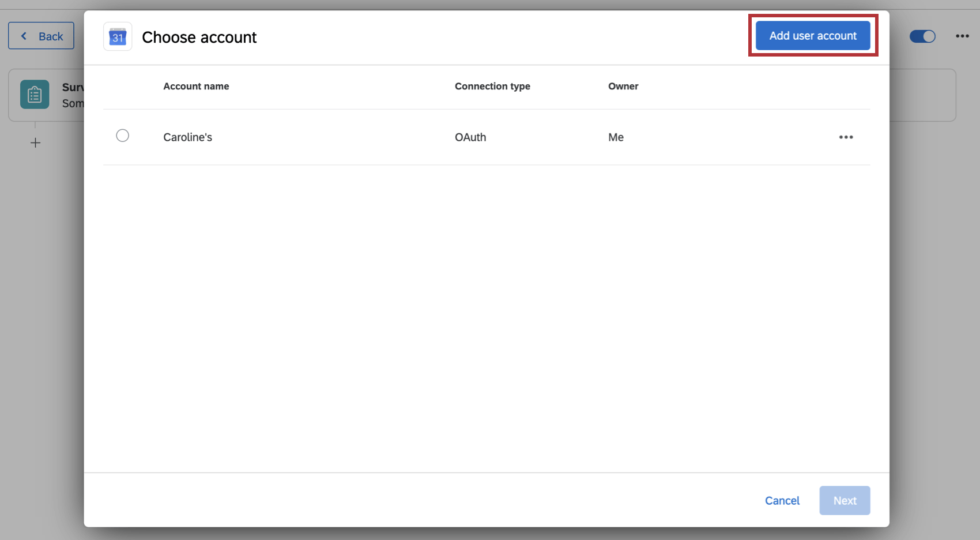The width and height of the screenshot is (980, 540).
Task: Click the radio circle beside Caroline's
Action: coord(122,135)
